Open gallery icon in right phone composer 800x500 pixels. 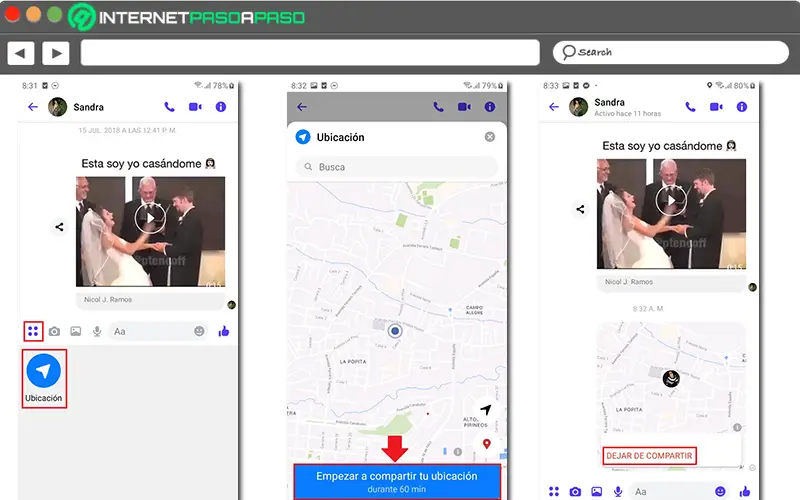pyautogui.click(x=596, y=491)
